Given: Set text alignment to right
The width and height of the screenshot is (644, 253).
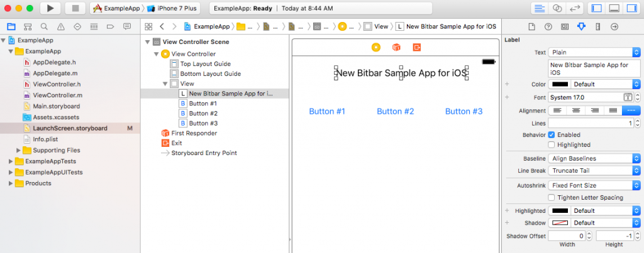Looking at the screenshot, I should 594,110.
